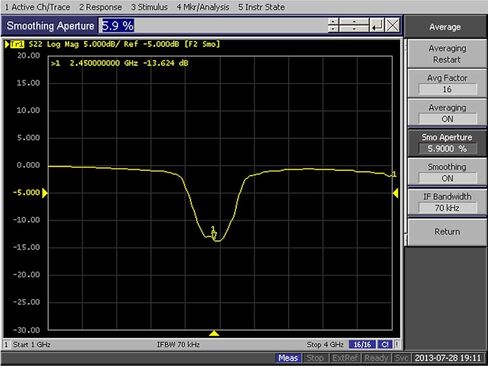Click the 0.000 scale label

point(29,165)
